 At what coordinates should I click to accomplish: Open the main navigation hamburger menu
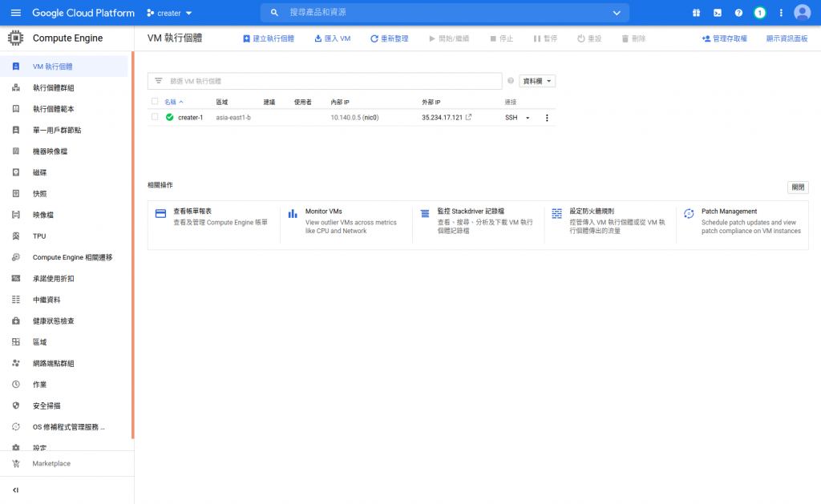[x=16, y=13]
